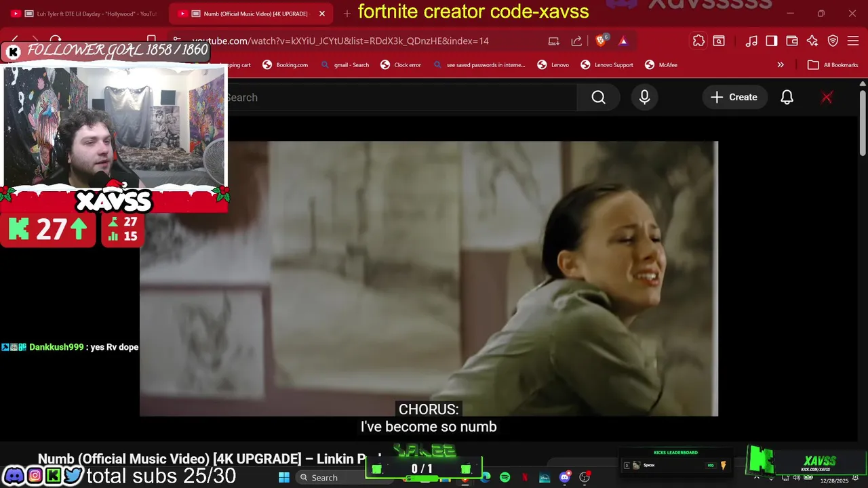
Task: Open Spotify from the taskbar
Action: click(505, 478)
